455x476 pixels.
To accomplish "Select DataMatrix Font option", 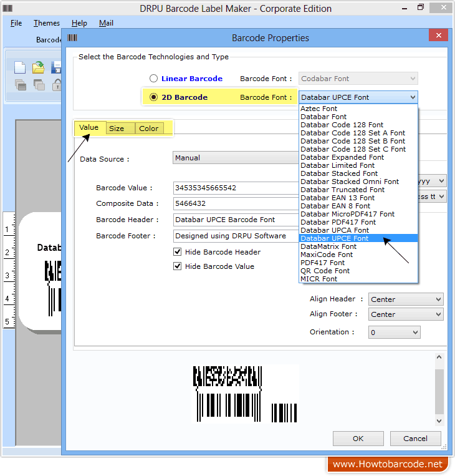I will [x=358, y=246].
